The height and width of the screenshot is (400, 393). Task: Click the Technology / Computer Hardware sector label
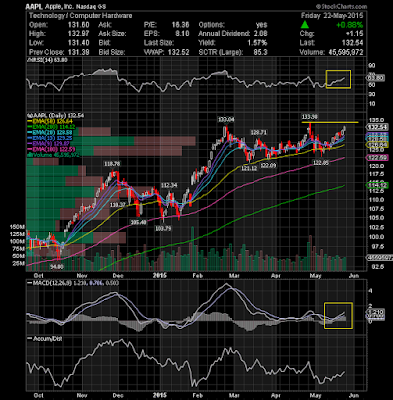[x=80, y=16]
